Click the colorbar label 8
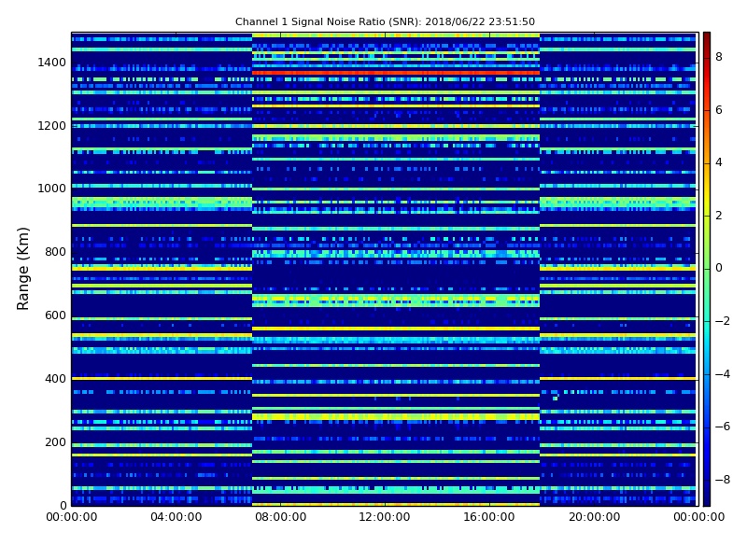Screen dimensions: 747x560 (719, 57)
